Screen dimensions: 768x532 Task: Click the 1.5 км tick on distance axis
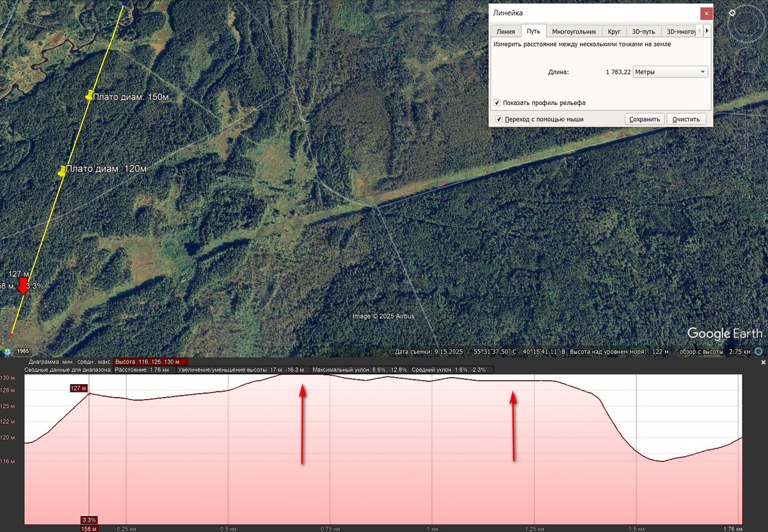(636, 529)
